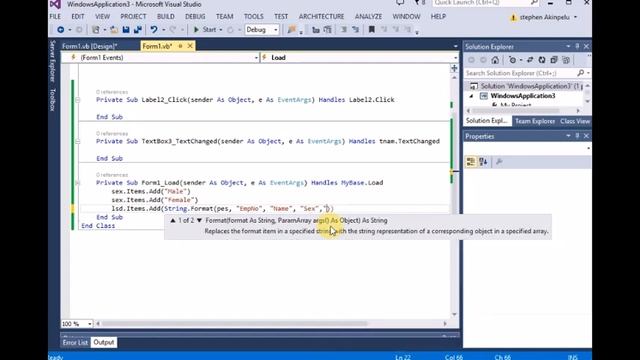Click the Solution Explorer Home icon
640x360 pixels.
(495, 60)
